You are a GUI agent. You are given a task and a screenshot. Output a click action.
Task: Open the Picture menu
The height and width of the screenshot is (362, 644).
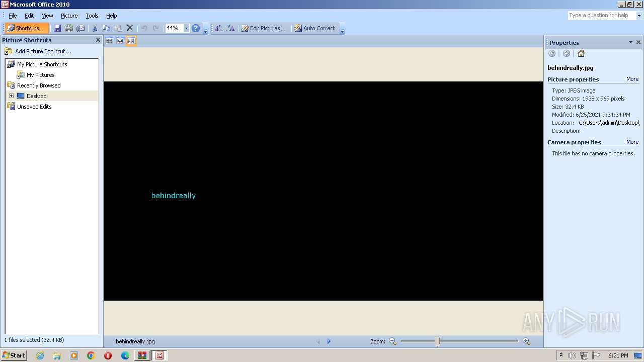click(69, 16)
